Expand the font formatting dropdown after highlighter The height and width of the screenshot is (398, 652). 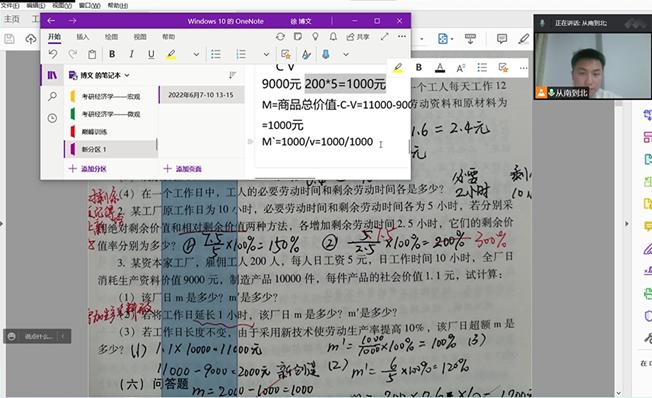pyautogui.click(x=196, y=54)
